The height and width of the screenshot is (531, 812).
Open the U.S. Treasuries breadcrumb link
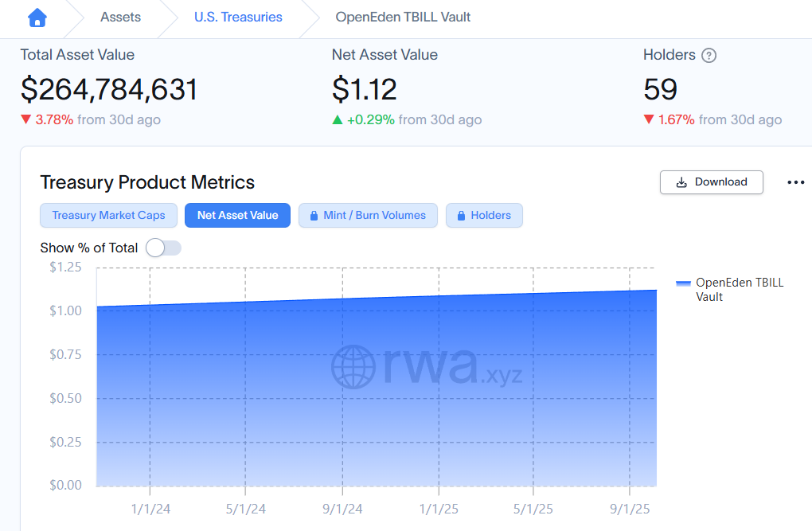tap(238, 17)
